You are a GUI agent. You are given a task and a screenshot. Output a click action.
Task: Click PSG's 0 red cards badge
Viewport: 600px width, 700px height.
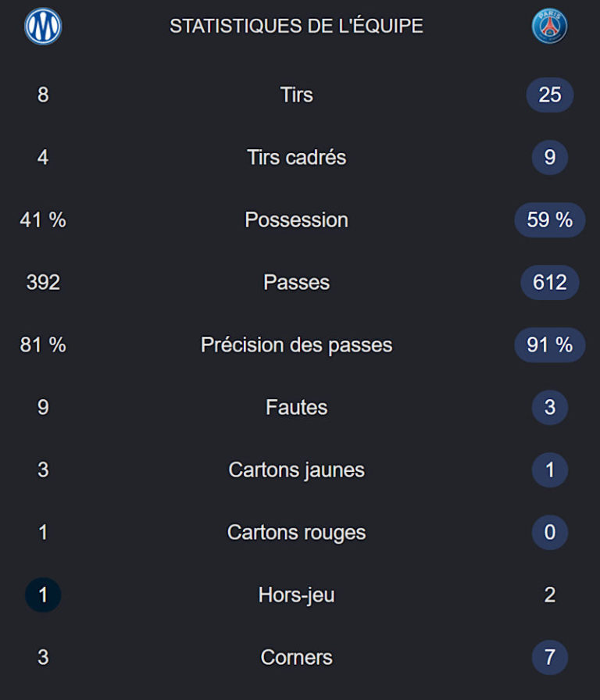(x=549, y=532)
